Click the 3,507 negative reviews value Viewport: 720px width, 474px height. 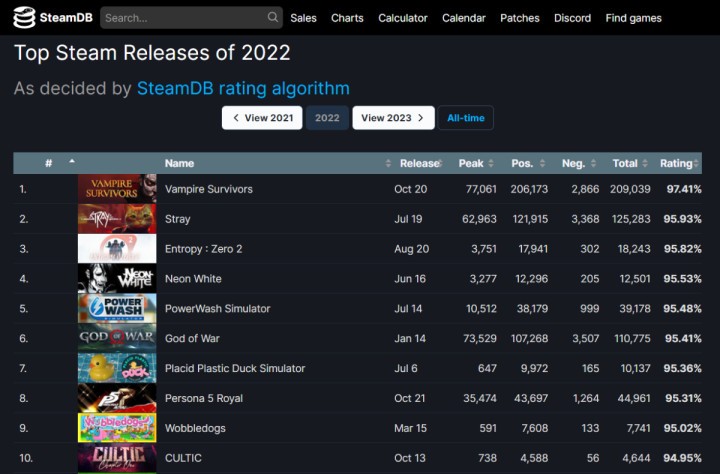click(585, 339)
